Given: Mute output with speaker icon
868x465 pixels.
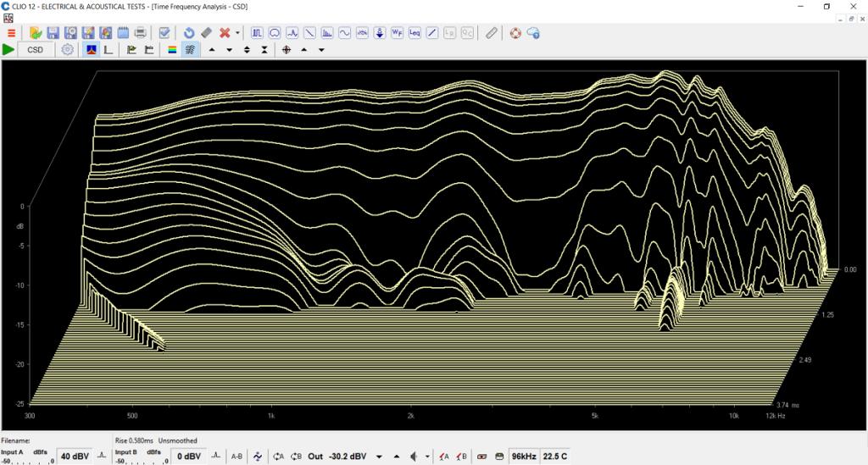Looking at the screenshot, I should click(x=414, y=457).
